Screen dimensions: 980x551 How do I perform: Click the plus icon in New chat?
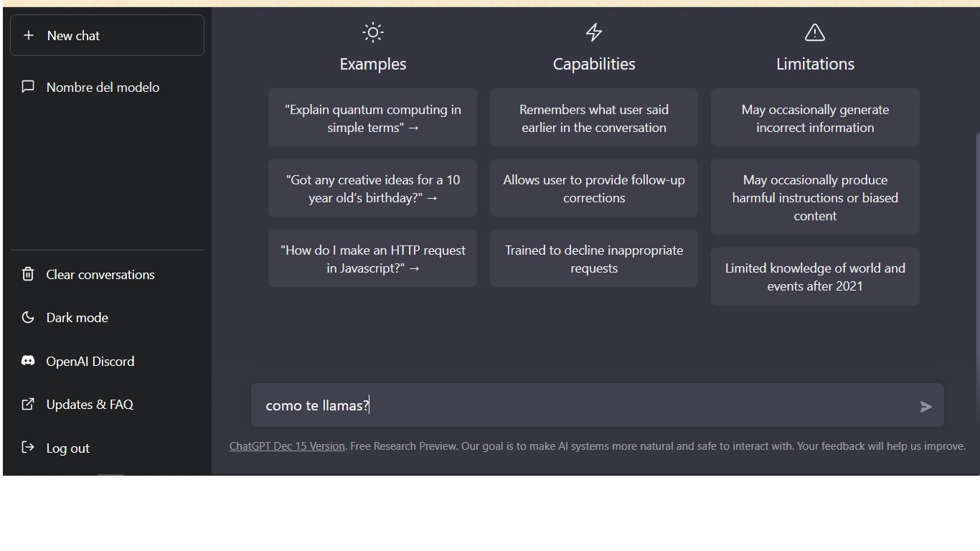[29, 35]
